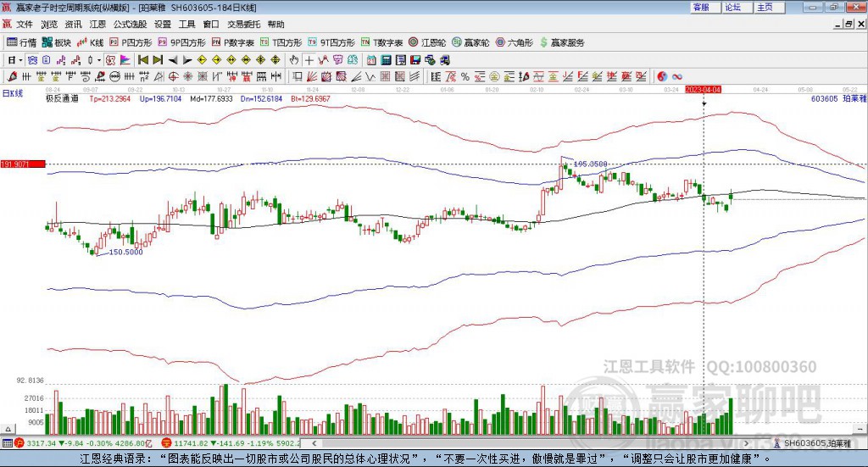Click the 极反通道 indicator label
The image size is (868, 467).
click(x=62, y=98)
